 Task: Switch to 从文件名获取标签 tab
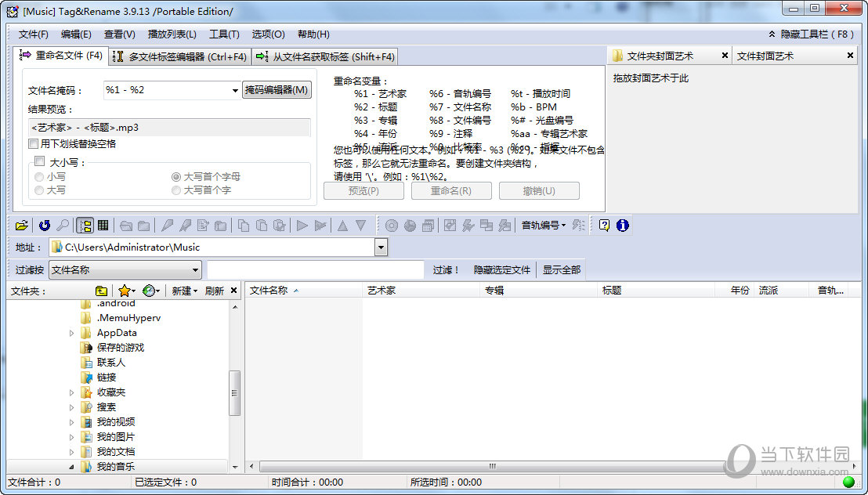point(326,57)
